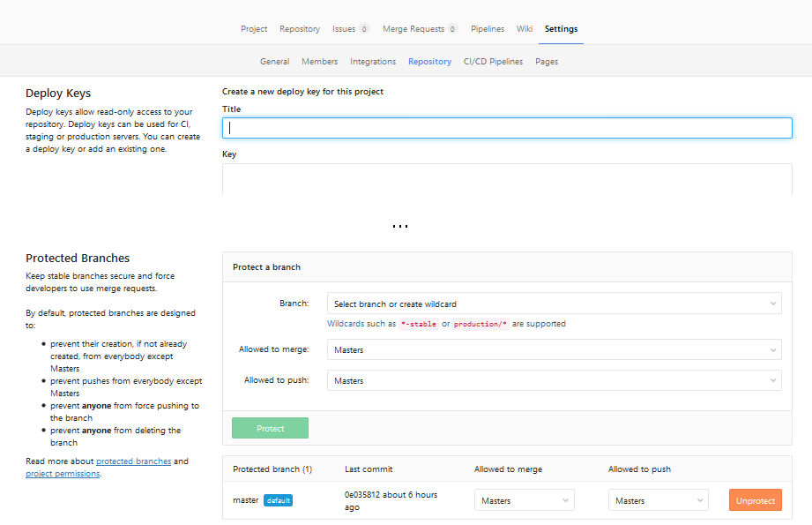Click the *-stable wildcard example
The height and width of the screenshot is (525, 812).
[x=419, y=324]
